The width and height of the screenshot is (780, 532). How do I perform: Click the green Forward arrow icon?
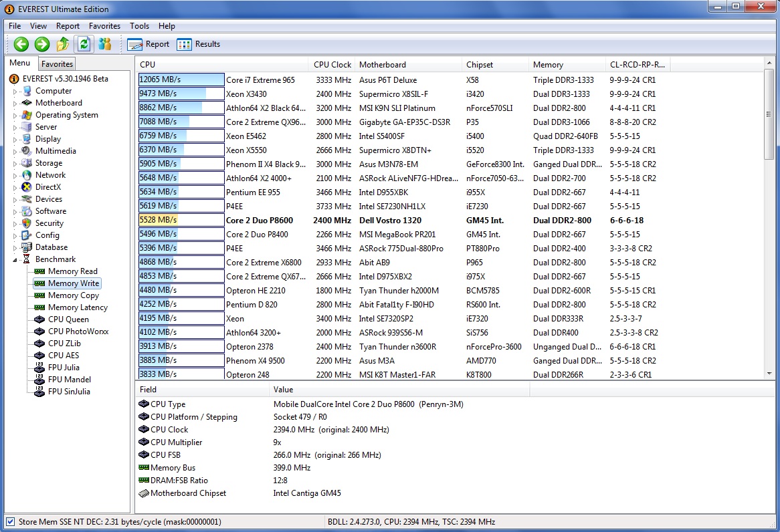tap(42, 44)
